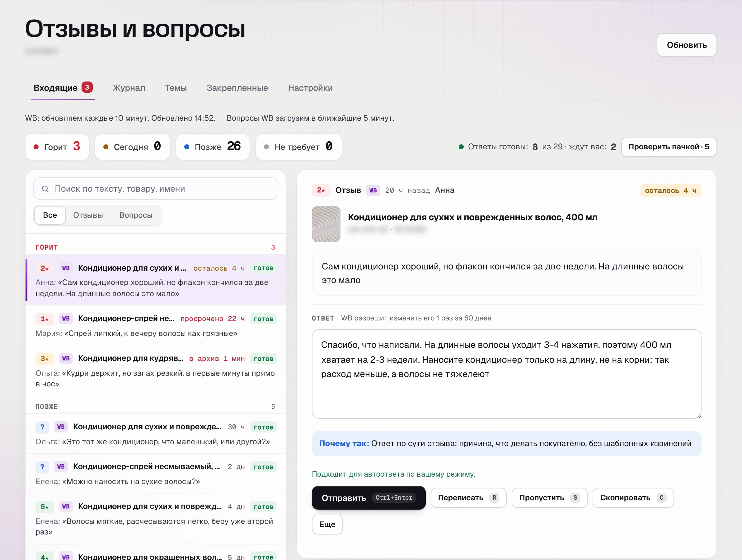Image resolution: width=742 pixels, height=560 pixels.
Task: Open the Входящие tab
Action: coord(63,88)
